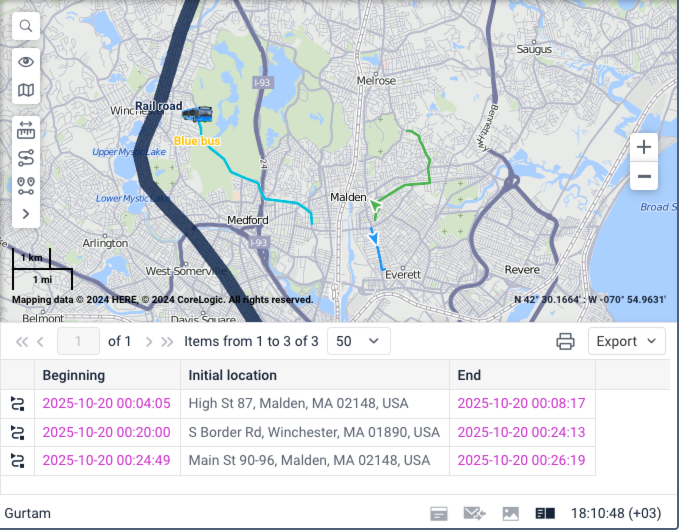
Task: Open the Export dropdown
Action: point(626,341)
